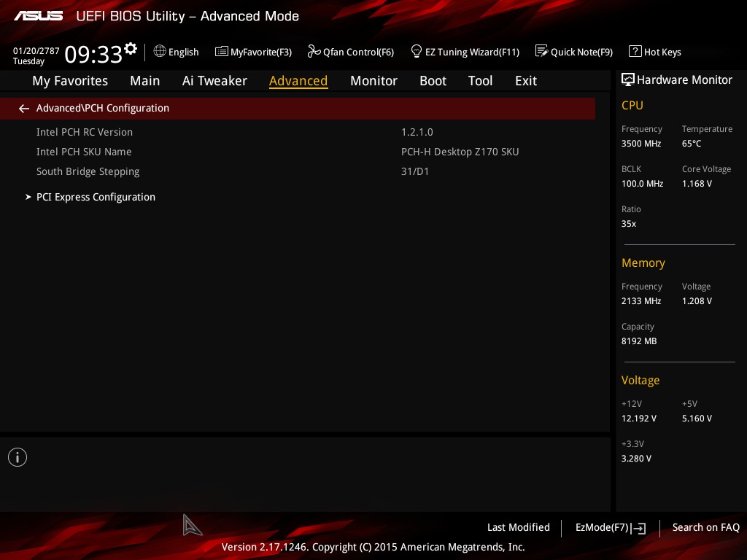Switch to the Monitor tab

[373, 81]
